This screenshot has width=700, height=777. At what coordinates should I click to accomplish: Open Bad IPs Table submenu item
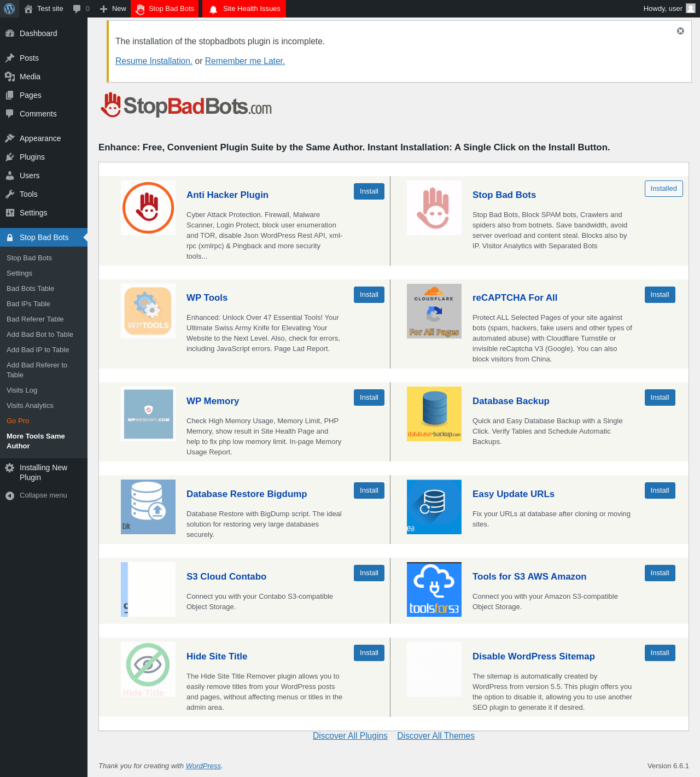point(28,304)
